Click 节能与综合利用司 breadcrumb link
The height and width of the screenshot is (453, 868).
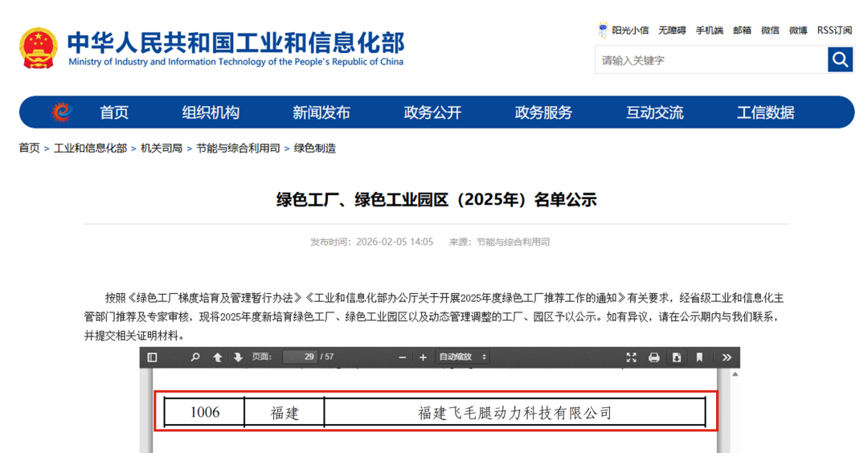238,149
